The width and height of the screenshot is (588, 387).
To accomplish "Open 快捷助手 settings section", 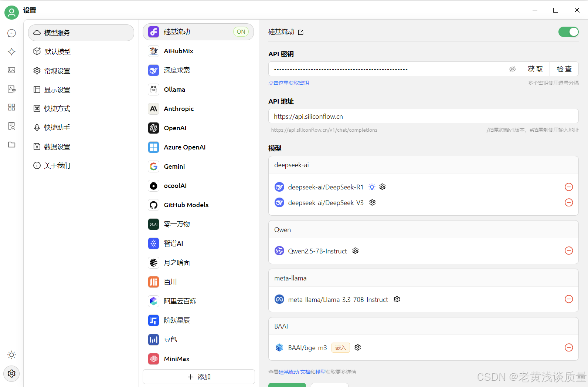I will click(81, 127).
